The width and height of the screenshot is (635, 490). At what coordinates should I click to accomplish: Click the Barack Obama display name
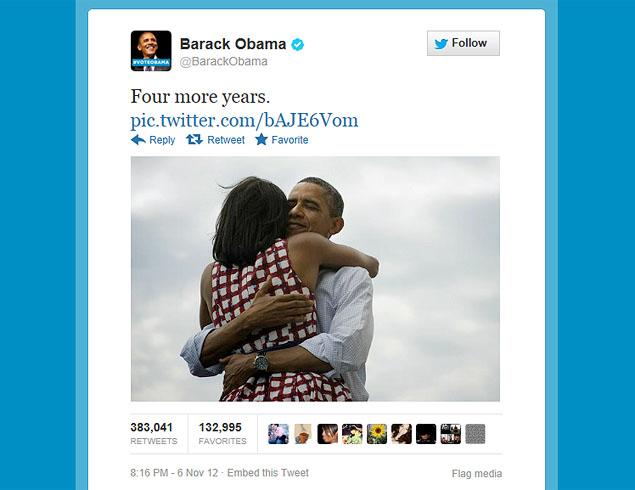[x=233, y=44]
